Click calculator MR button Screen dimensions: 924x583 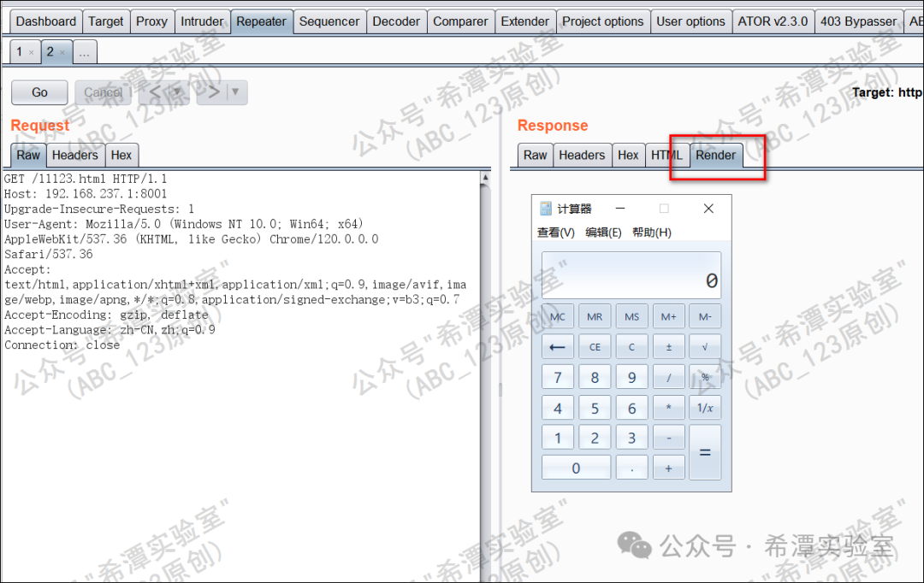595,317
